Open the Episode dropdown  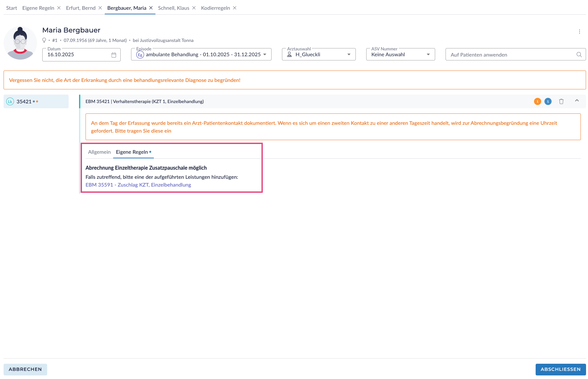coord(265,55)
